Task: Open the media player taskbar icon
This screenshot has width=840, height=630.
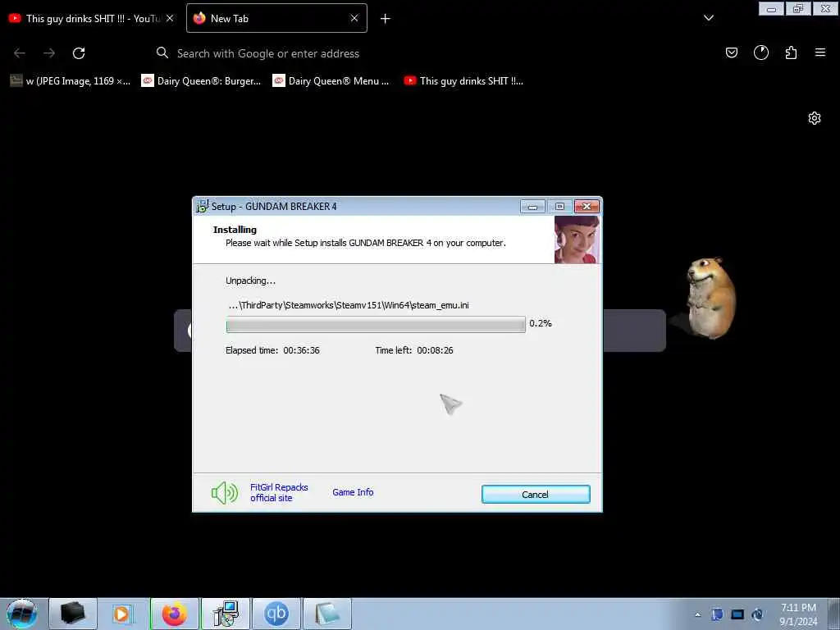Action: point(124,614)
